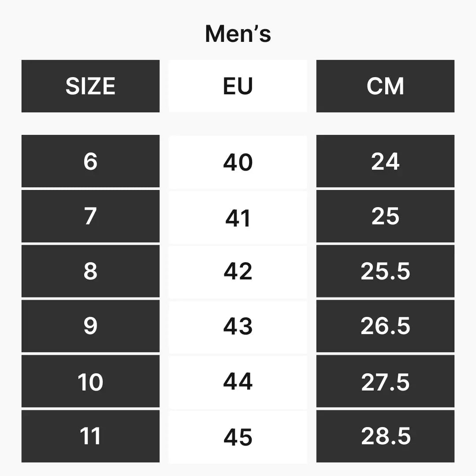Select the EU column header
The width and height of the screenshot is (476, 476).
(x=238, y=86)
